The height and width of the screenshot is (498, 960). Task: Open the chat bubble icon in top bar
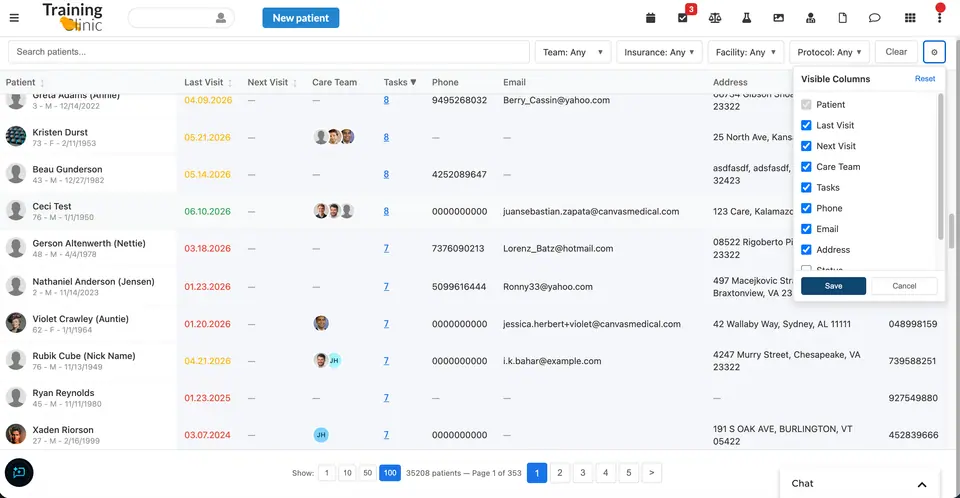(874, 18)
